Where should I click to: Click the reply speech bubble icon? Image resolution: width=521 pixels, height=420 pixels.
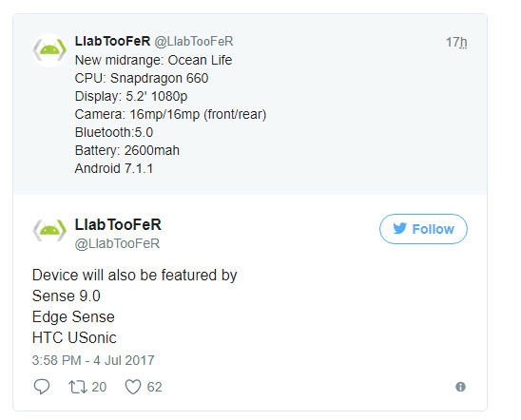42,387
